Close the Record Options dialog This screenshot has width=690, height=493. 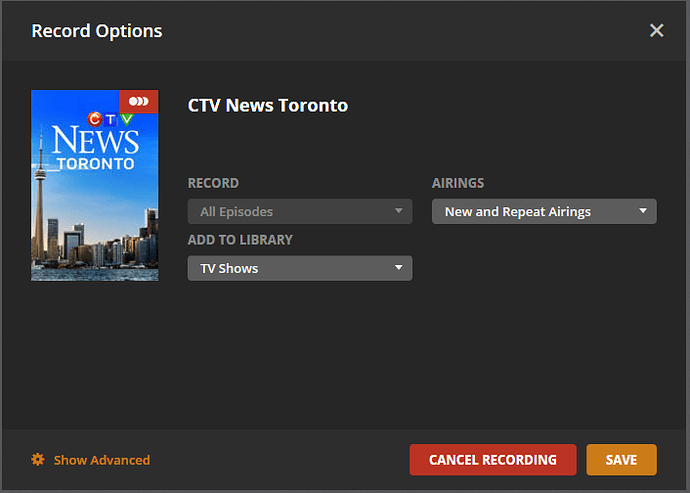coord(657,30)
